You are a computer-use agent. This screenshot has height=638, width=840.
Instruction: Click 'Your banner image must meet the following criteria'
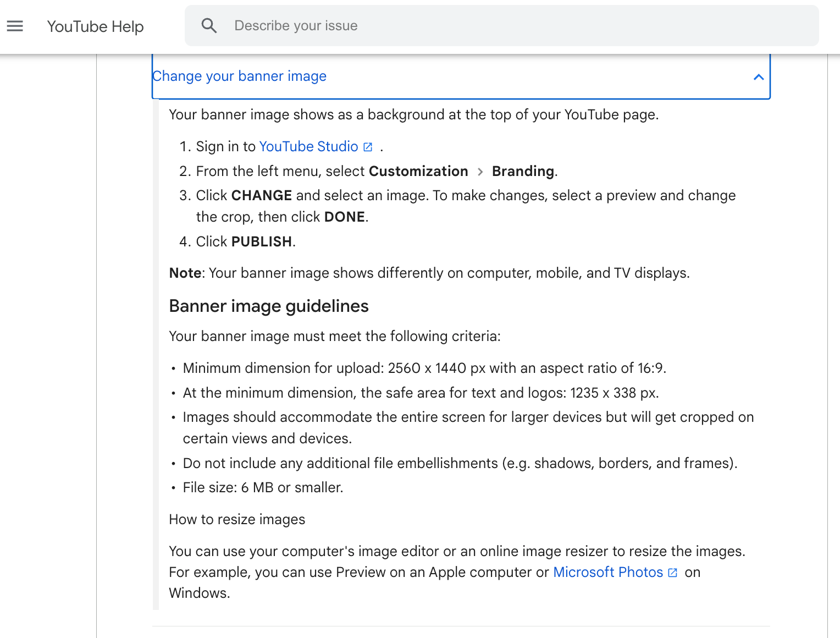(335, 336)
